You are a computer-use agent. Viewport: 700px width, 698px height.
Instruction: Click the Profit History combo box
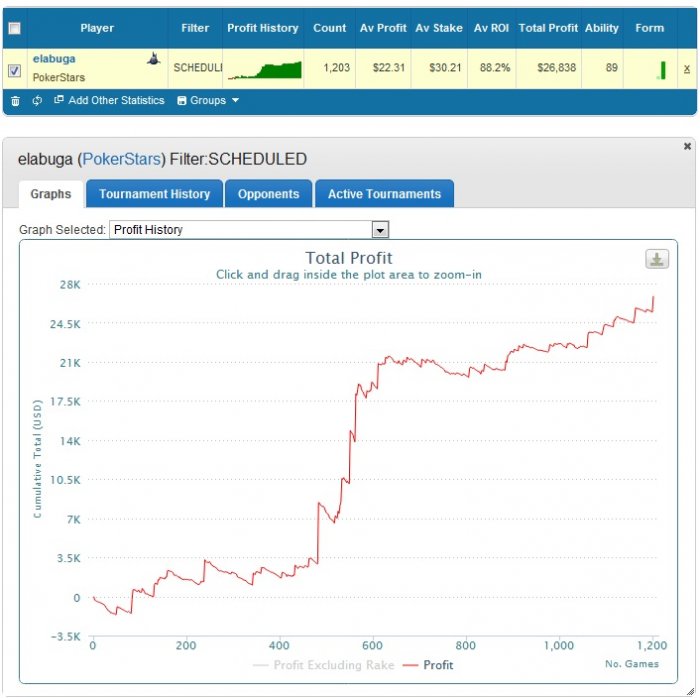pos(249,230)
